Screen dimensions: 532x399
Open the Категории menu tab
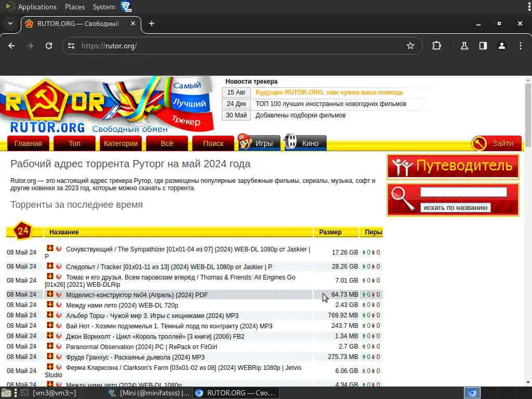[x=121, y=143]
